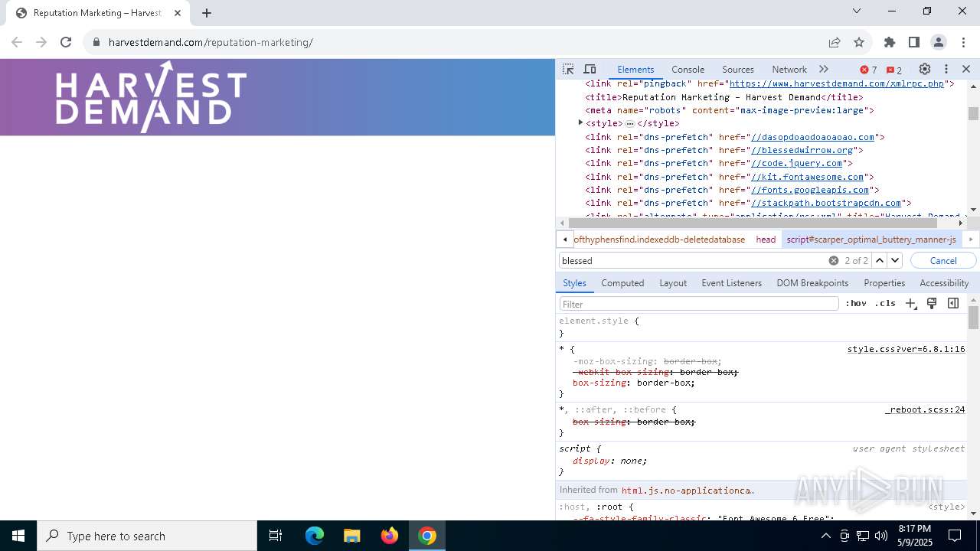This screenshot has height=551, width=980.
Task: Open the fonts.googleapis.com href link
Action: pos(810,190)
